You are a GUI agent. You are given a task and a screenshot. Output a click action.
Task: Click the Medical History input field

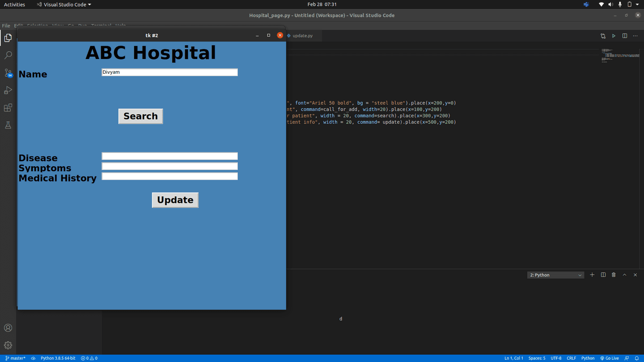click(169, 176)
